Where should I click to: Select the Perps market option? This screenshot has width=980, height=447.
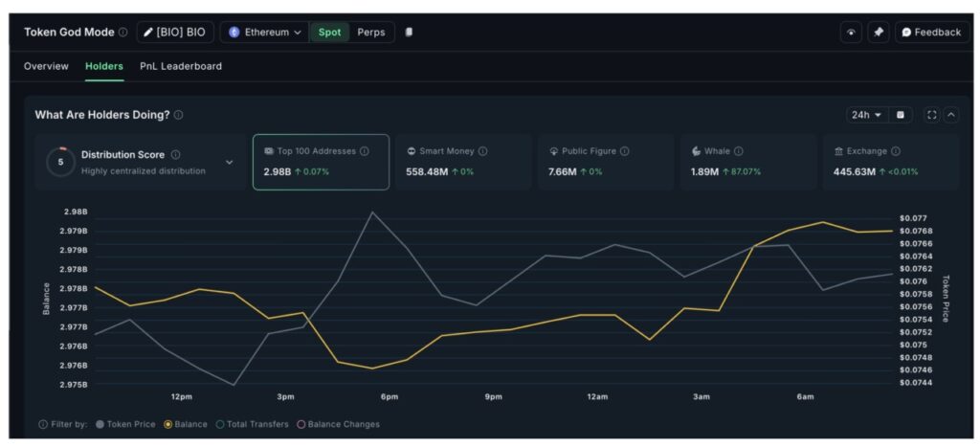coord(371,32)
